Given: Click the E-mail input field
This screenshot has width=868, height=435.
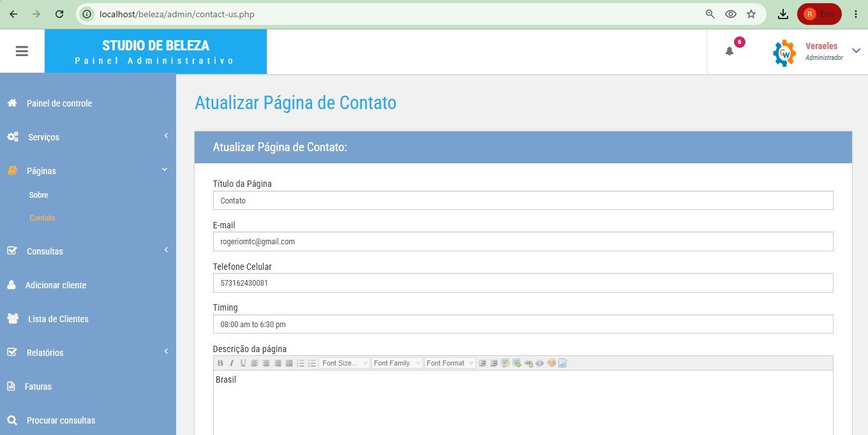Looking at the screenshot, I should (523, 242).
